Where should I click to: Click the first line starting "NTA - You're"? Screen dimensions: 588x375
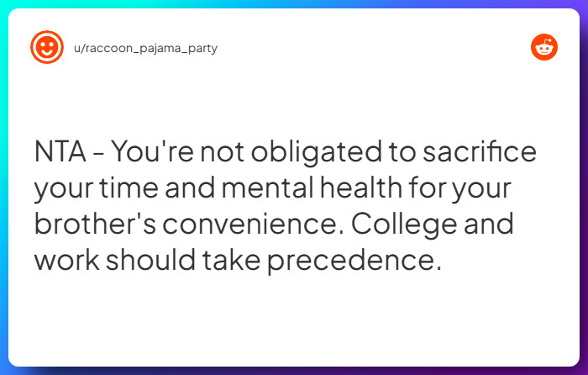point(286,154)
